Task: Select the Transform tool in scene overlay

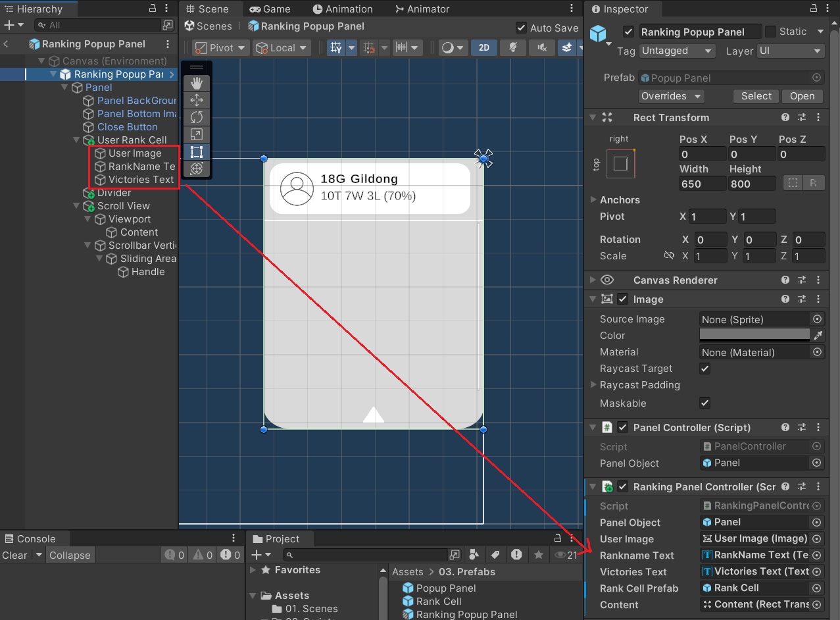Action: tap(196, 168)
